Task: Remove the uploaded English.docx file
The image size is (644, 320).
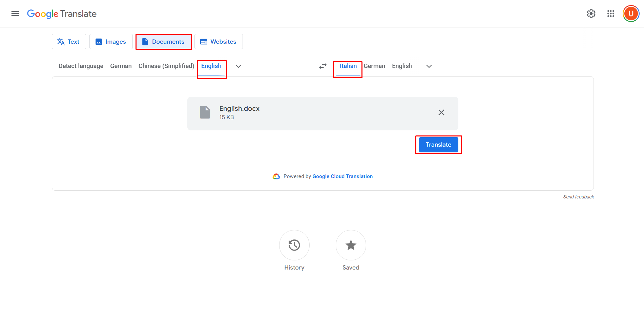Action: (441, 112)
